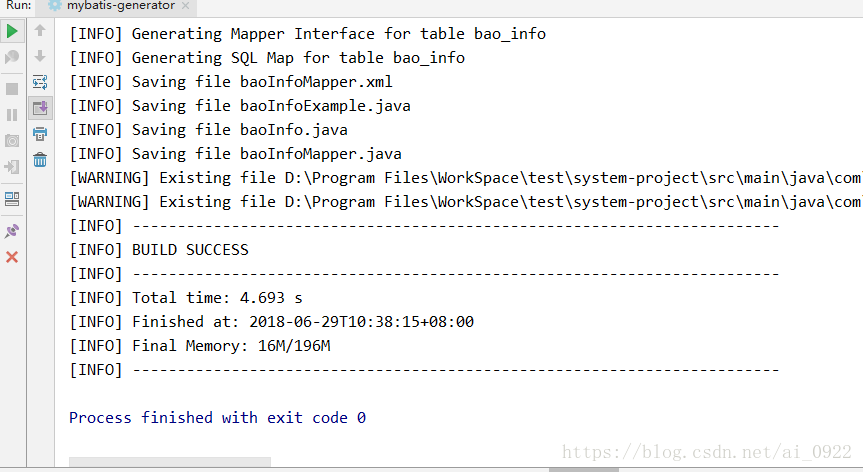
Task: Click the Print console output icon
Action: [40, 134]
